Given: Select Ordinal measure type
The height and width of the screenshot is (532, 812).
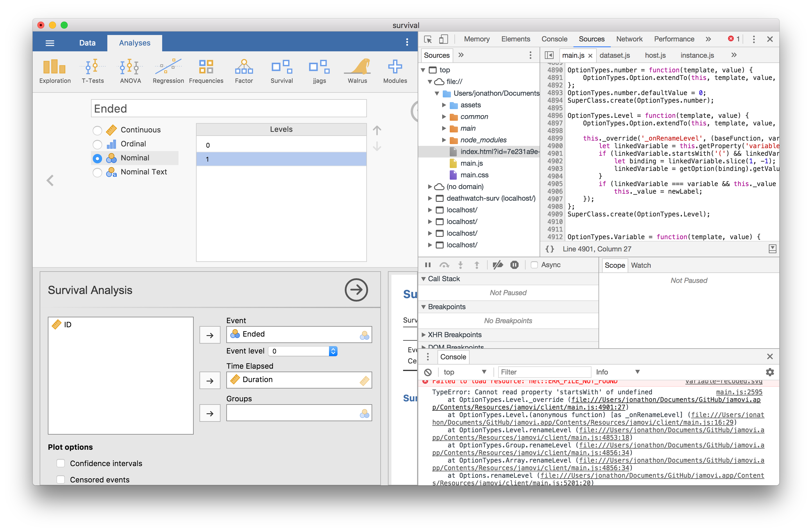Looking at the screenshot, I should 97,144.
